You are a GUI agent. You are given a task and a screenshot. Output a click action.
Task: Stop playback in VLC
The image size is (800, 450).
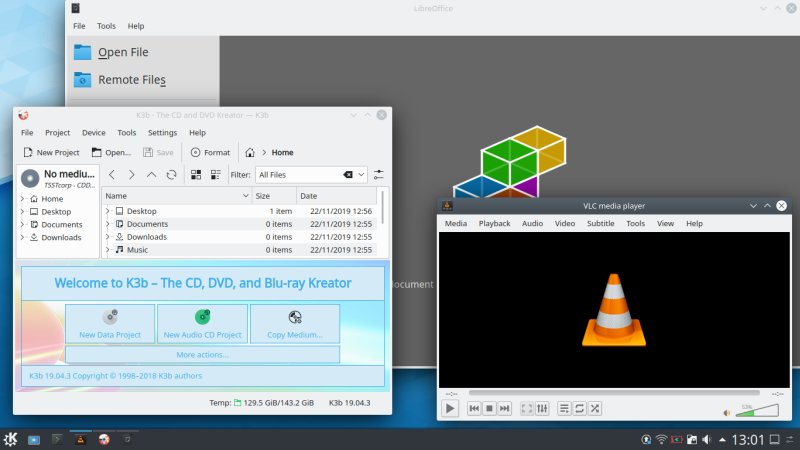pyautogui.click(x=489, y=408)
